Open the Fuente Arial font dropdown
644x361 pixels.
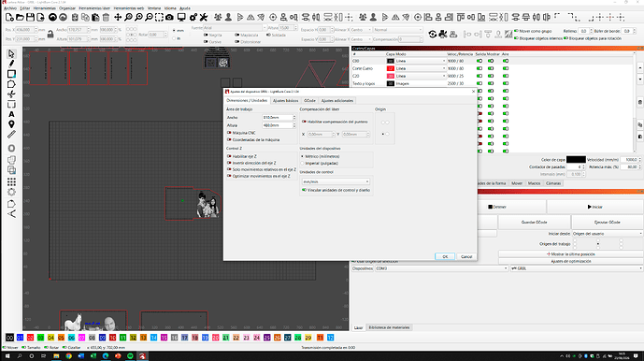(x=235, y=27)
